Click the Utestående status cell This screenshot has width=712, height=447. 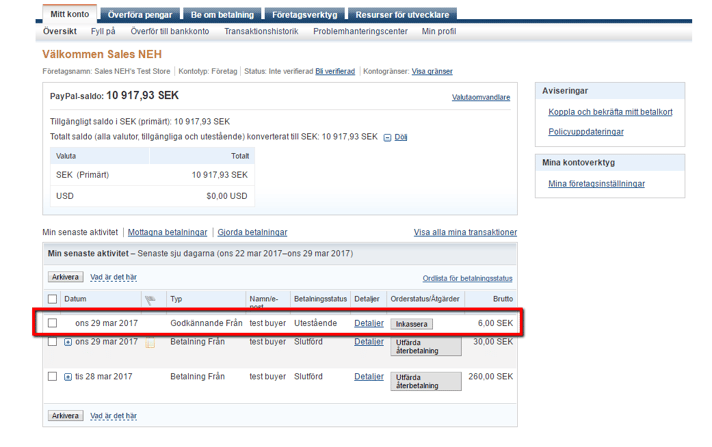point(315,323)
